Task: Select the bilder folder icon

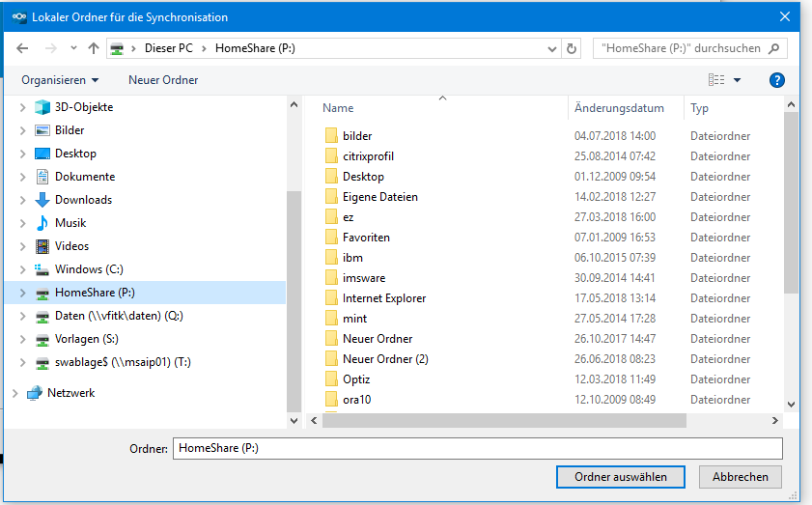Action: (x=331, y=136)
